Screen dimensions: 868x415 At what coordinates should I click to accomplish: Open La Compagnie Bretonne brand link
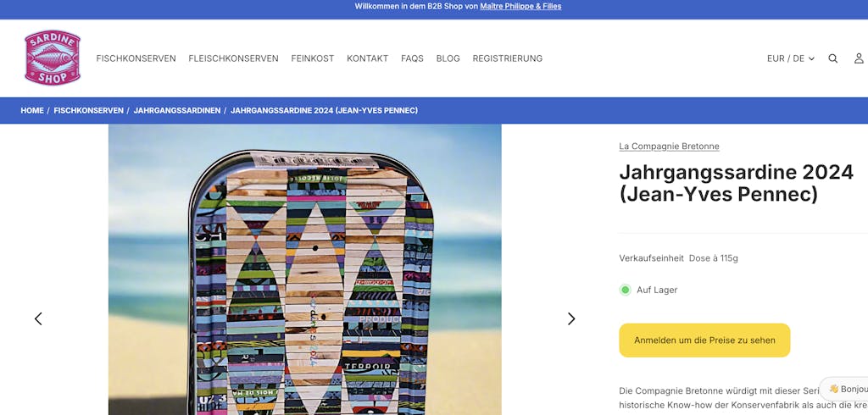(x=670, y=147)
